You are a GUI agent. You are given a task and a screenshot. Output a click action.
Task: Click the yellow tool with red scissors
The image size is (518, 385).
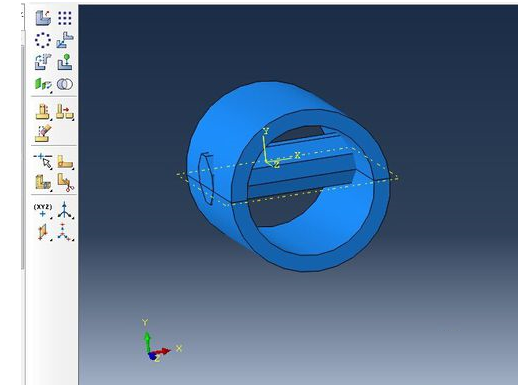coord(65,182)
